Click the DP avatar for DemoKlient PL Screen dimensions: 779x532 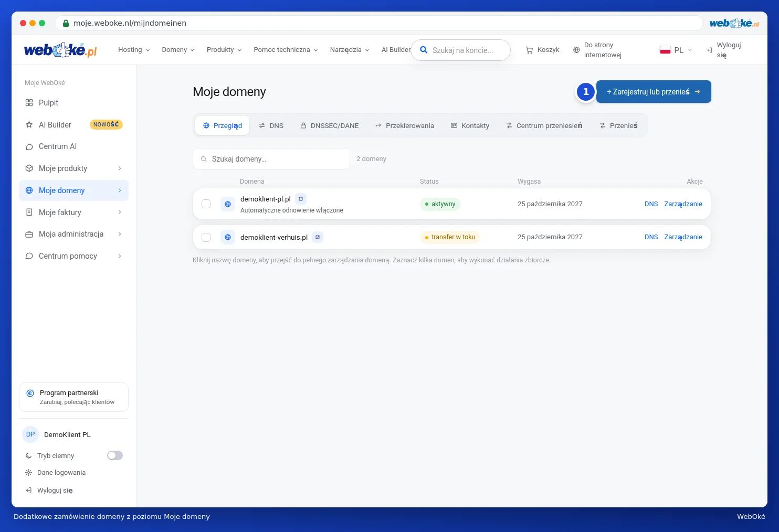30,434
